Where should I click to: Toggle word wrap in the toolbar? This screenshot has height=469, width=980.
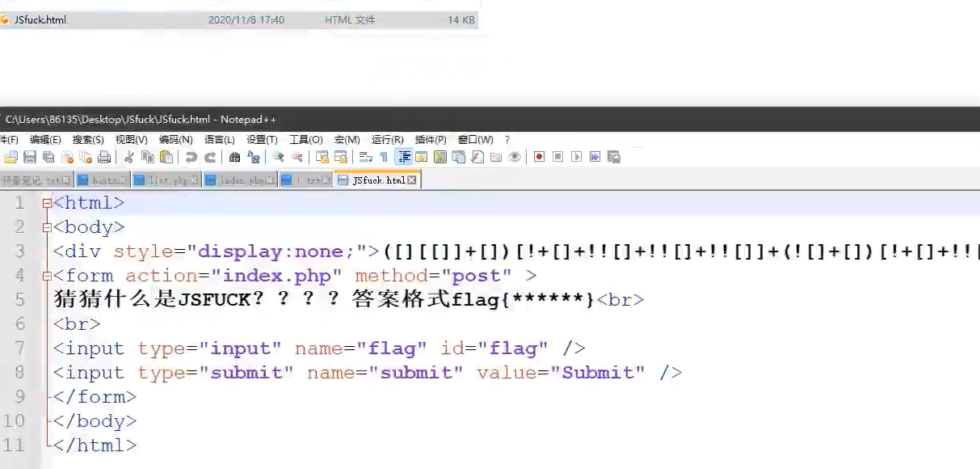(x=365, y=157)
